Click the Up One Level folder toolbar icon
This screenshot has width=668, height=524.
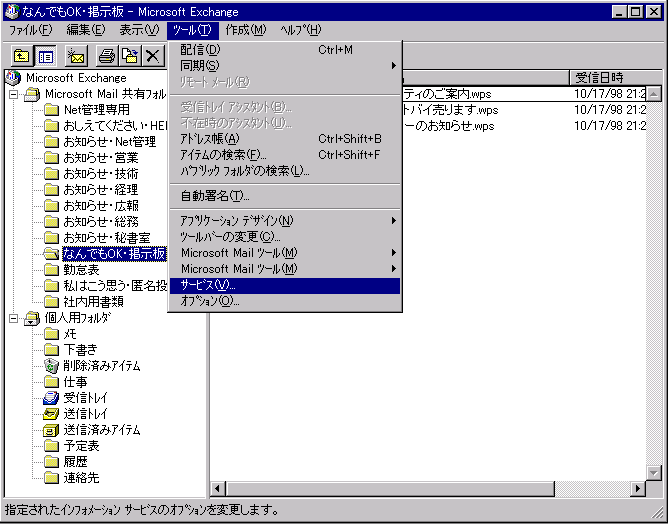click(20, 56)
